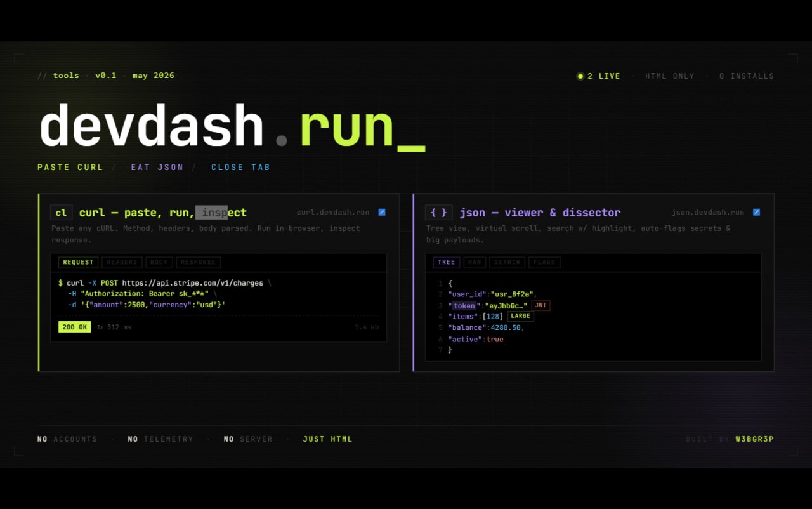Switch to the FLAGS tab
This screenshot has width=812, height=509.
pyautogui.click(x=544, y=262)
